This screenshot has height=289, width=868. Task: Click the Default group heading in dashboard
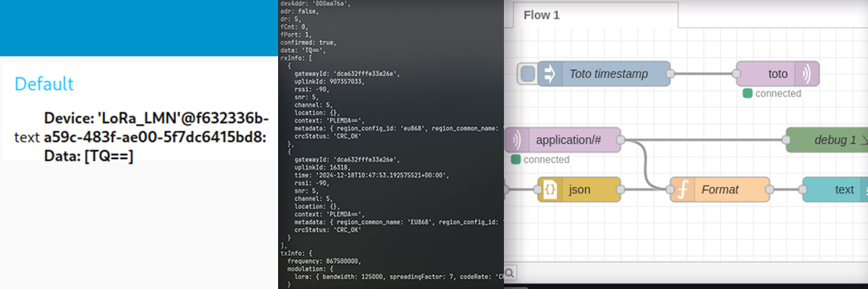43,84
